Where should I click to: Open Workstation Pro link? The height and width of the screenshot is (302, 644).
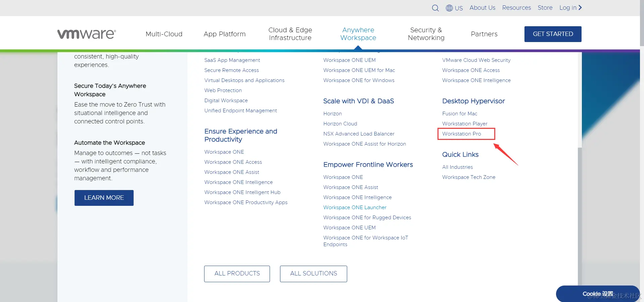(x=462, y=134)
